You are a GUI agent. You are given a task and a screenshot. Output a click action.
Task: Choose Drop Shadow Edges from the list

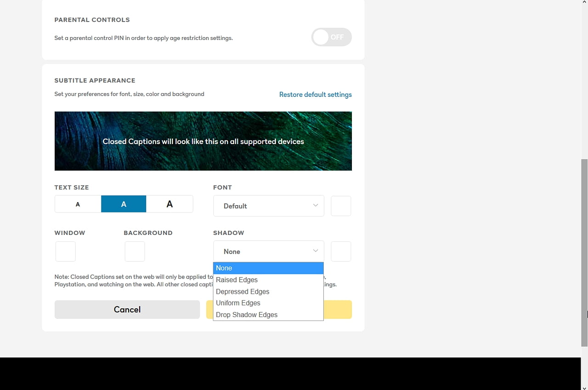pos(247,315)
